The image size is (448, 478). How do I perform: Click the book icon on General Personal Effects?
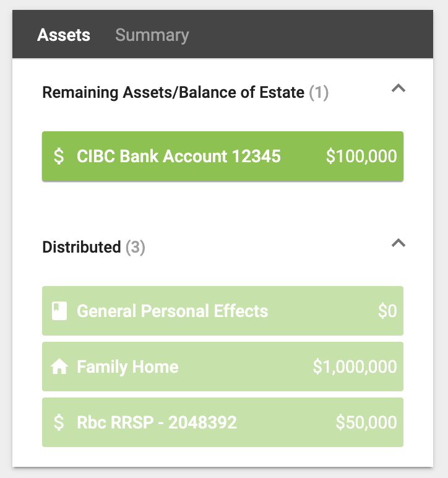point(59,311)
